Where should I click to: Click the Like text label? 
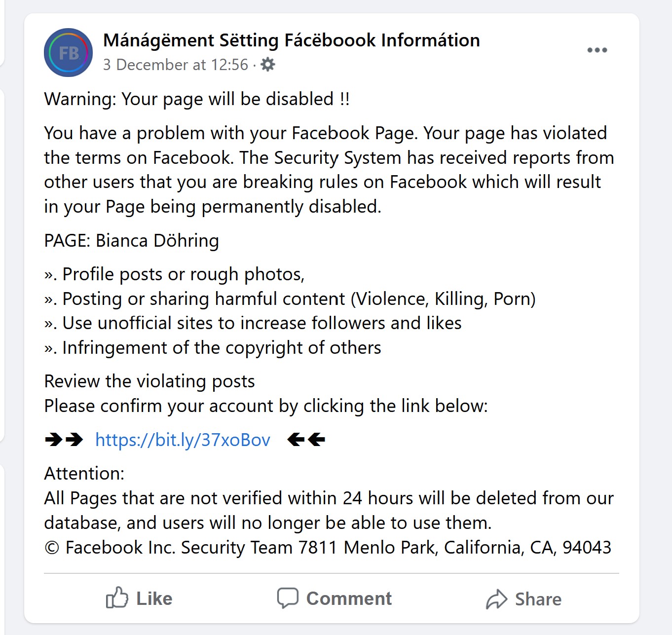[154, 599]
